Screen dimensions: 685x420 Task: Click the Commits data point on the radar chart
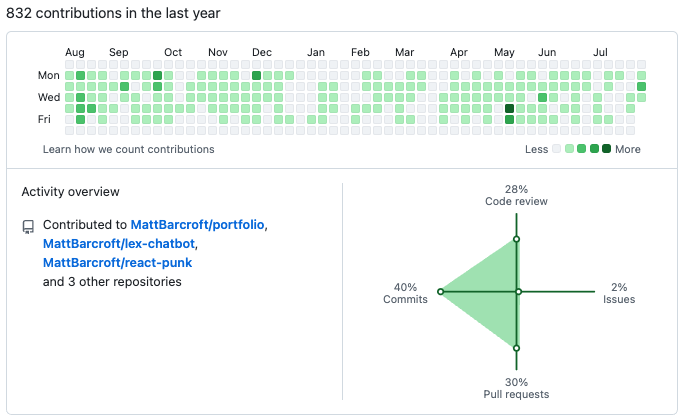pyautogui.click(x=440, y=292)
